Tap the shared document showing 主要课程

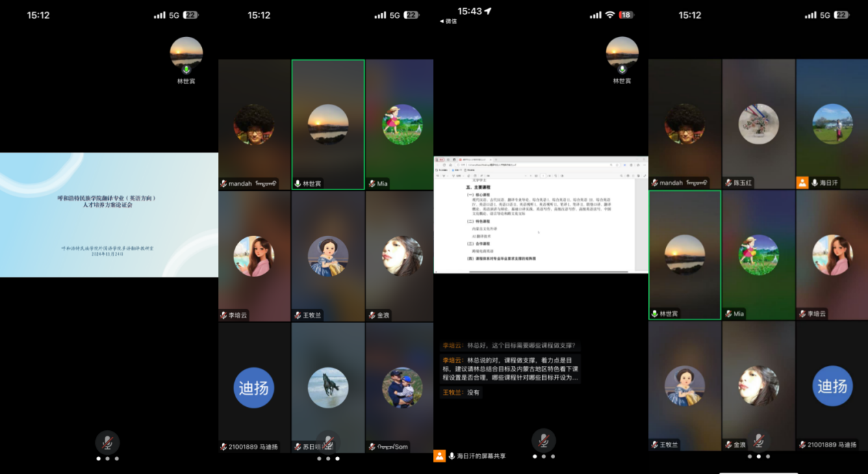tap(541, 215)
